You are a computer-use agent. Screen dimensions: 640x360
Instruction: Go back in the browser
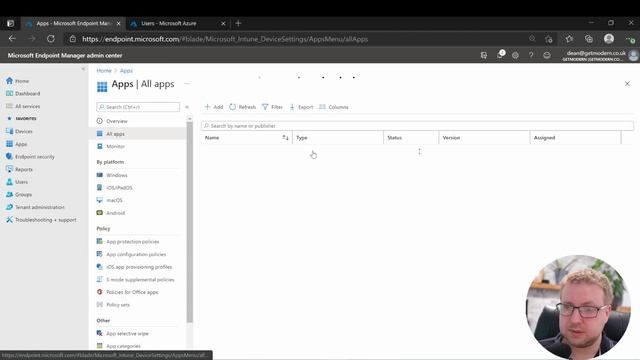12,39
